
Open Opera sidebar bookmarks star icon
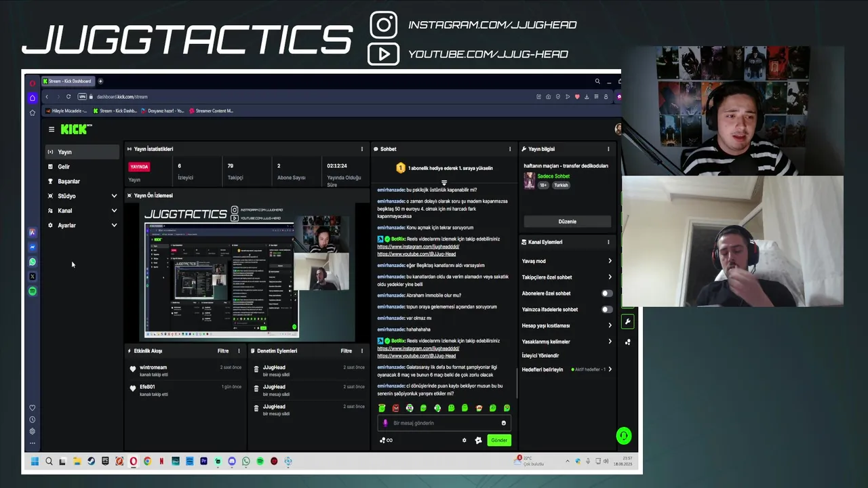pyautogui.click(x=32, y=113)
